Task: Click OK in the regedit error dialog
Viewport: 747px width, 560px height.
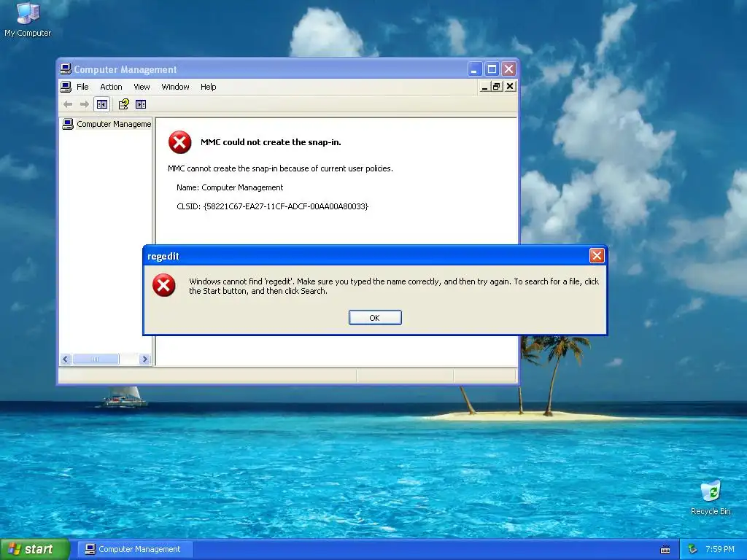Action: point(375,318)
